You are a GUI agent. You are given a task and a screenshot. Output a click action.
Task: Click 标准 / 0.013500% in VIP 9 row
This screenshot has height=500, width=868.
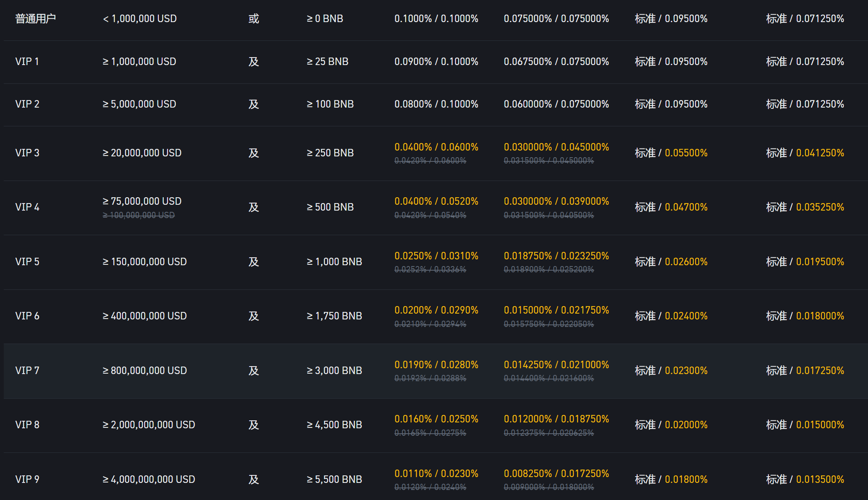click(805, 479)
